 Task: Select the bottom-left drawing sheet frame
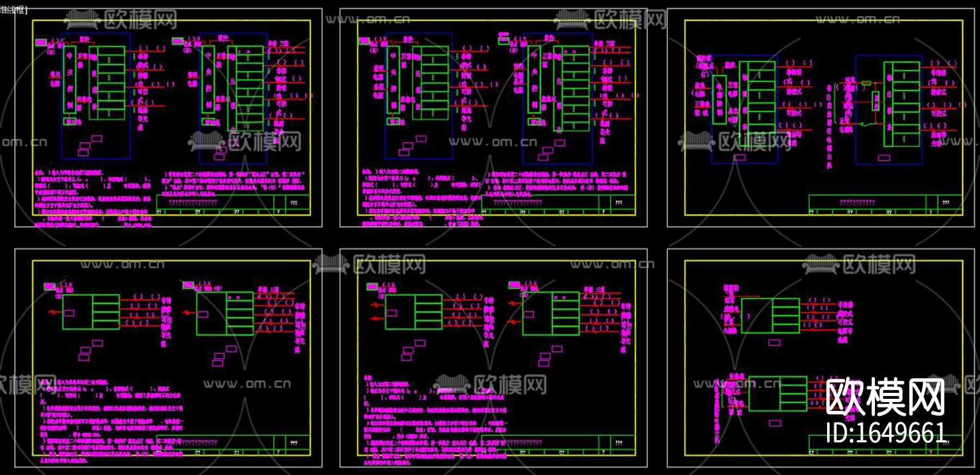(168, 358)
